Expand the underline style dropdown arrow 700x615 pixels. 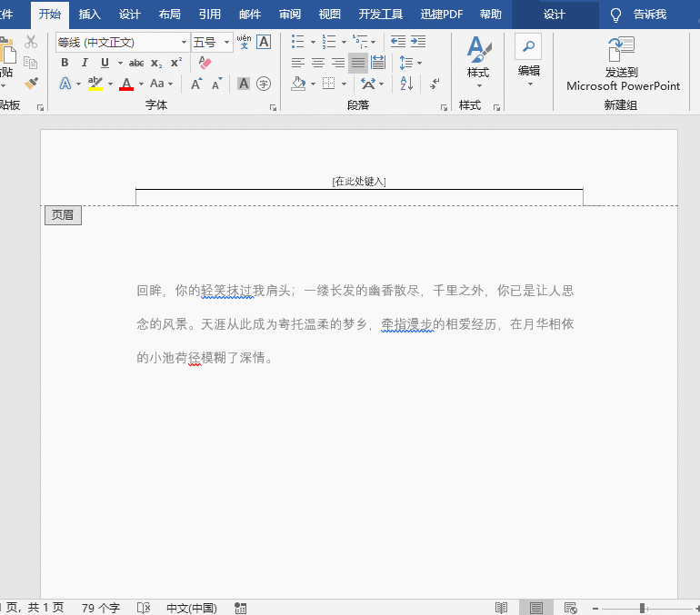[120, 63]
